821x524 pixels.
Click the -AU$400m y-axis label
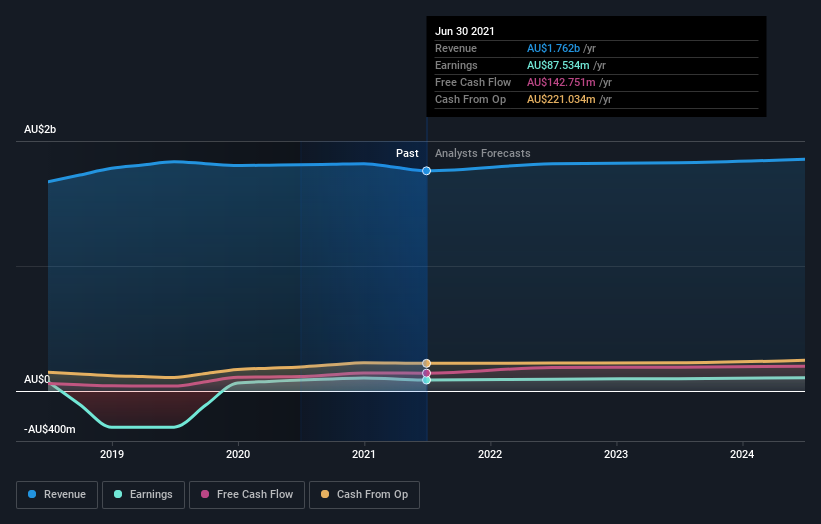50,429
